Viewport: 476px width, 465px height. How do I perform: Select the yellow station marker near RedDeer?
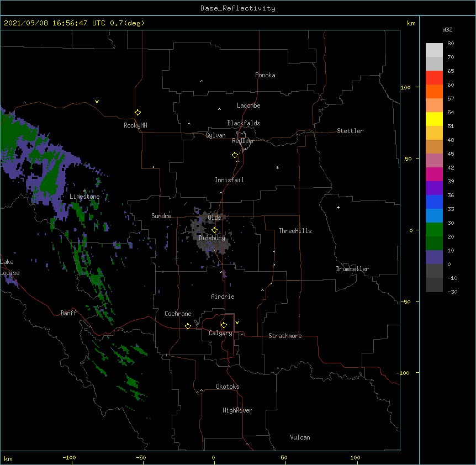click(235, 155)
